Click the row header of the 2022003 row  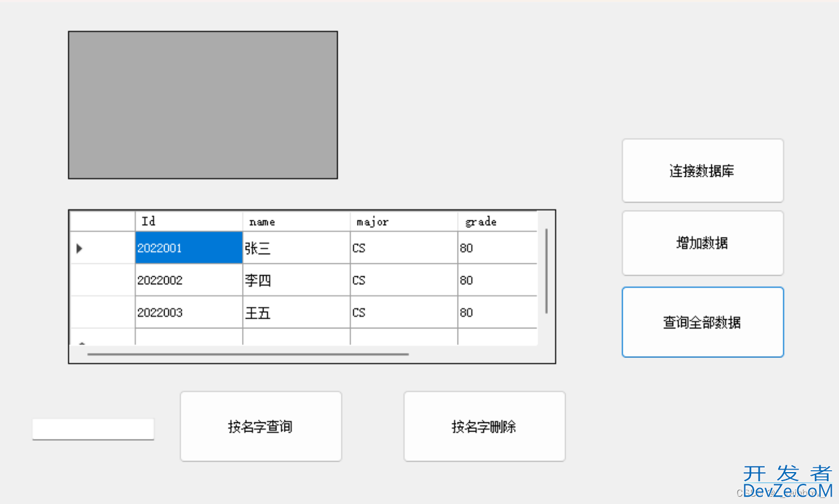coord(103,312)
